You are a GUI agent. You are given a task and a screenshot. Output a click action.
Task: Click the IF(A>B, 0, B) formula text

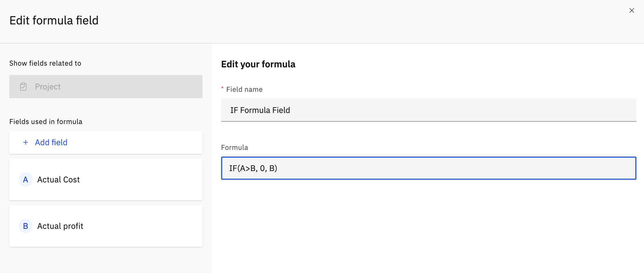253,168
